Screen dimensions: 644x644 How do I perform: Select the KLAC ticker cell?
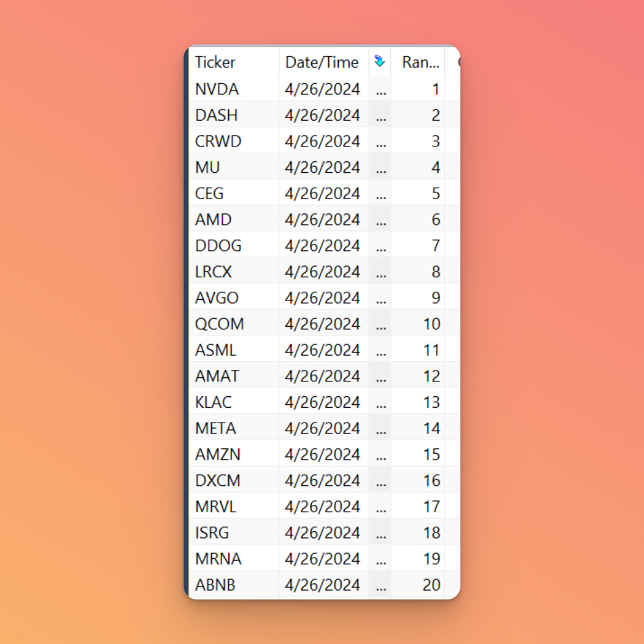click(x=234, y=402)
